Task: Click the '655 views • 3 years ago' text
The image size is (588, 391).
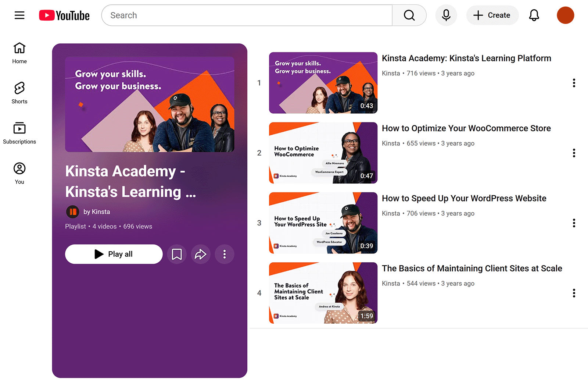Action: [440, 143]
